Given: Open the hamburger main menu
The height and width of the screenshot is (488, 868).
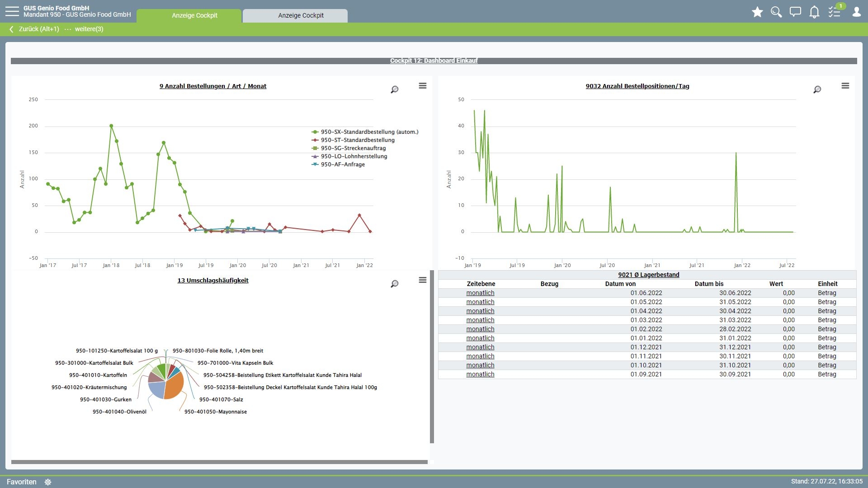Looking at the screenshot, I should (12, 11).
